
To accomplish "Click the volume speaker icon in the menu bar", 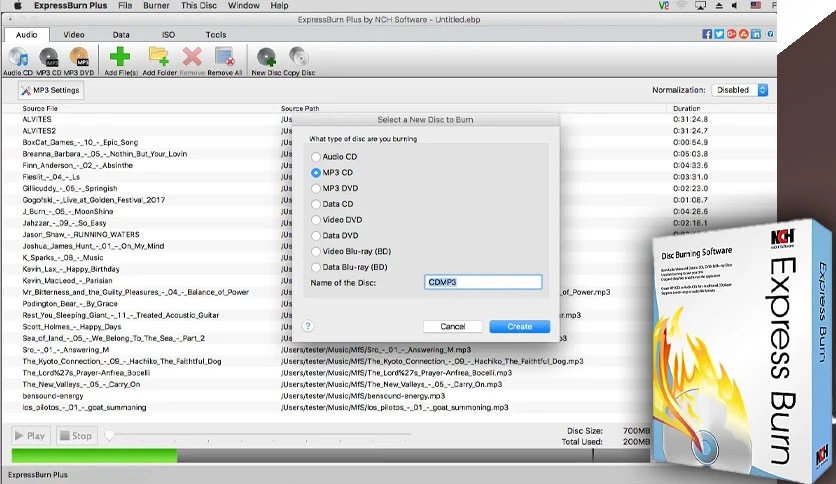I will [x=735, y=5].
